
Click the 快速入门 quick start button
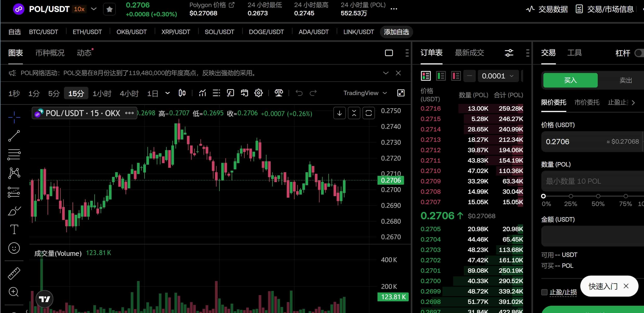coord(603,286)
